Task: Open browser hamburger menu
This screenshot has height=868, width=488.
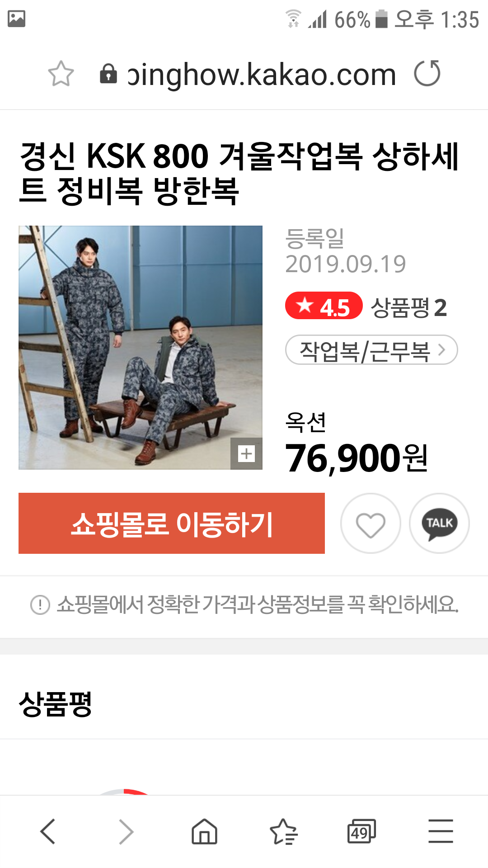Action: click(441, 831)
